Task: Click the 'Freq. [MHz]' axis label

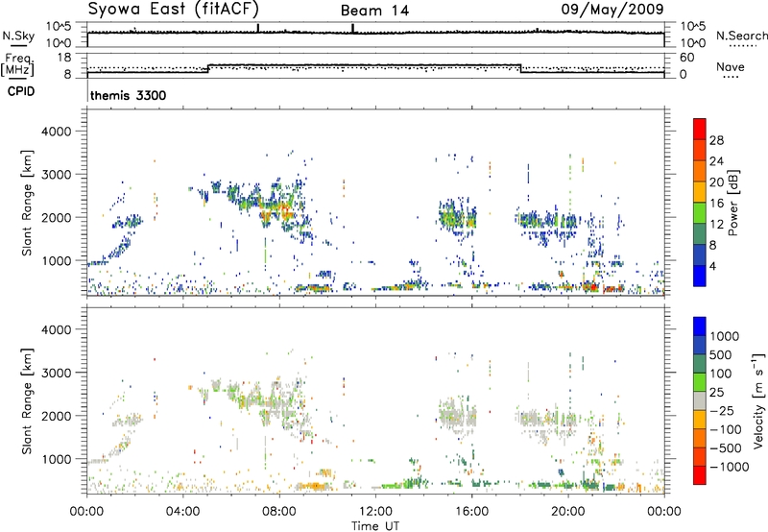Action: (18, 64)
